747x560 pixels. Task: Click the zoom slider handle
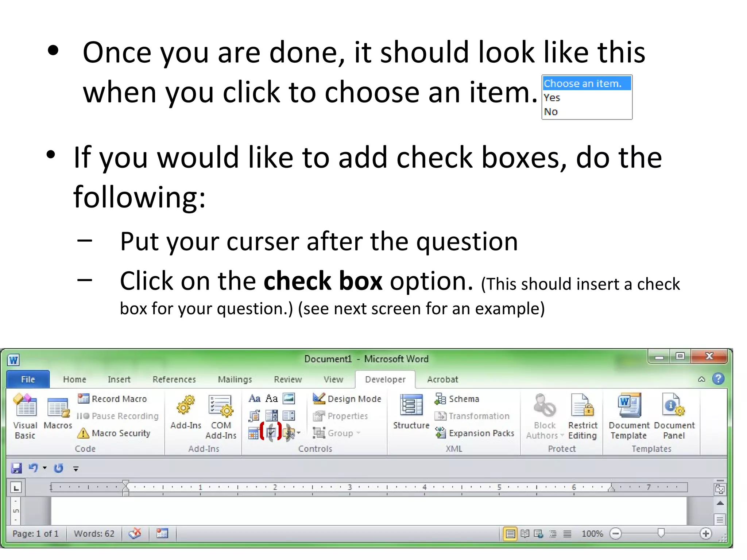(x=661, y=533)
